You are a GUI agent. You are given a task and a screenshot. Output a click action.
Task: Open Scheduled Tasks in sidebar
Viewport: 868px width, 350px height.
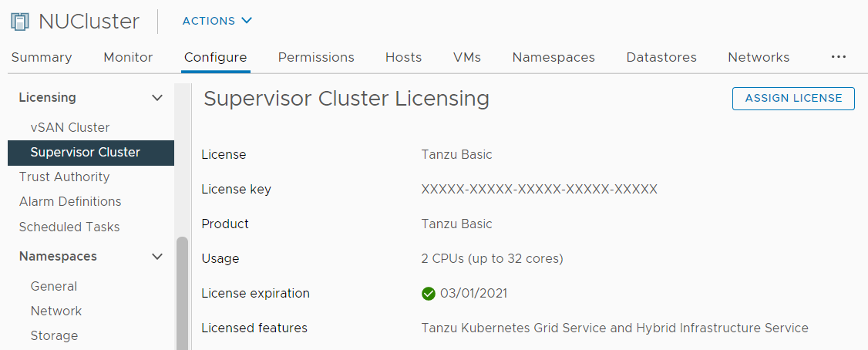(x=69, y=227)
